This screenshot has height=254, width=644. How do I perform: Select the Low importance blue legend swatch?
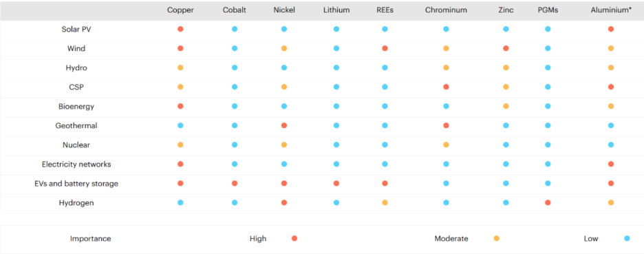[x=627, y=238]
